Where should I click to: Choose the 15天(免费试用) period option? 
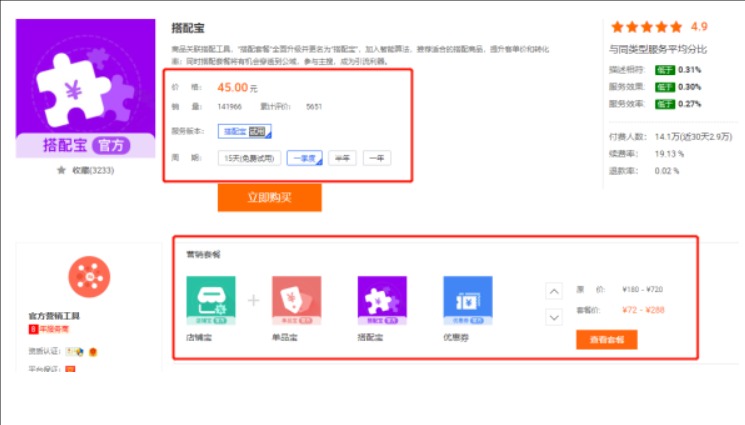click(x=249, y=158)
